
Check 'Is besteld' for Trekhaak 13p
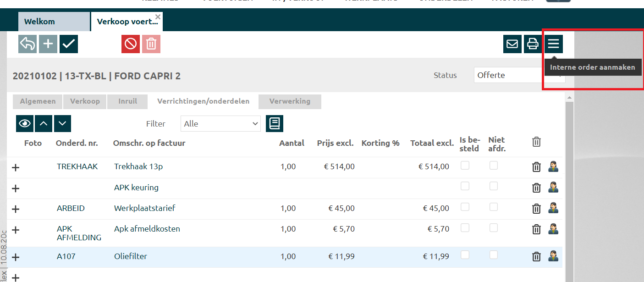465,166
